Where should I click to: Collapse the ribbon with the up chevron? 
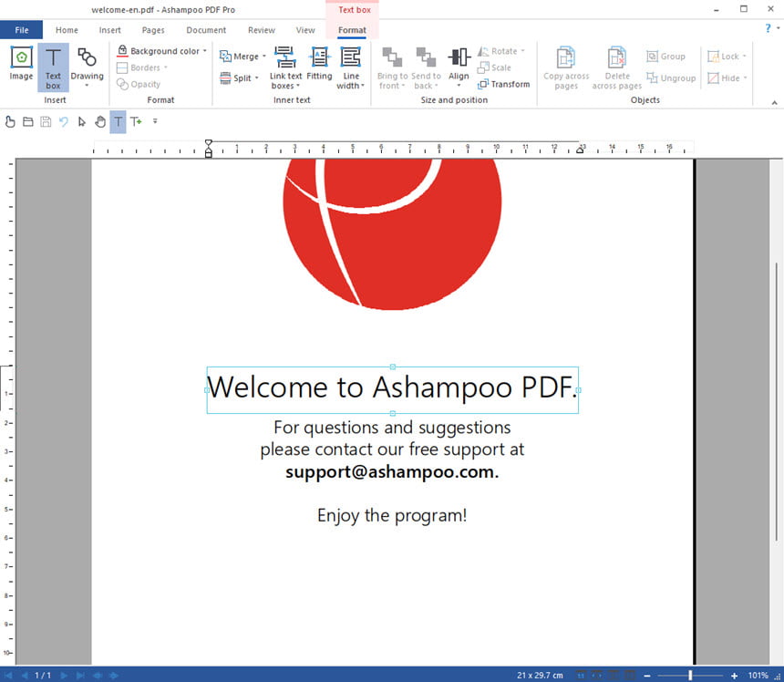(774, 102)
